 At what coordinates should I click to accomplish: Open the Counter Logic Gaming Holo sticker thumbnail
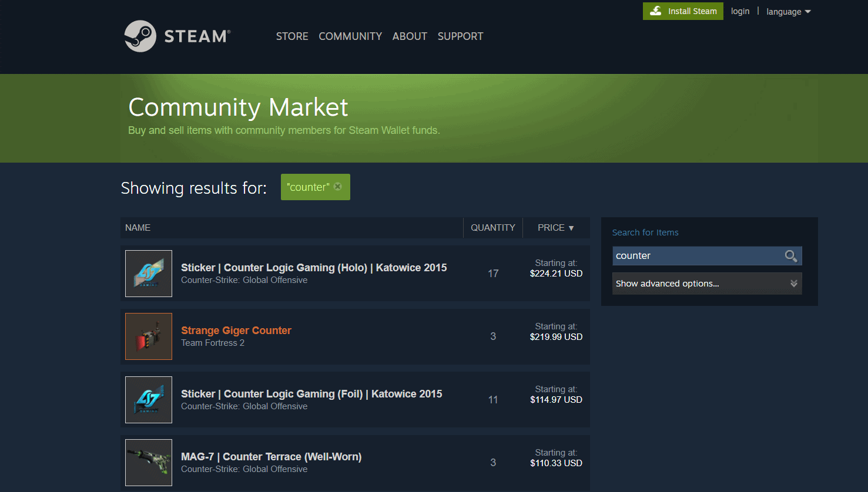149,274
